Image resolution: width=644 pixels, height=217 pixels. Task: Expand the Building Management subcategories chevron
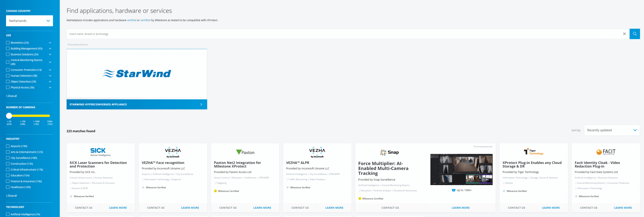(50, 48)
